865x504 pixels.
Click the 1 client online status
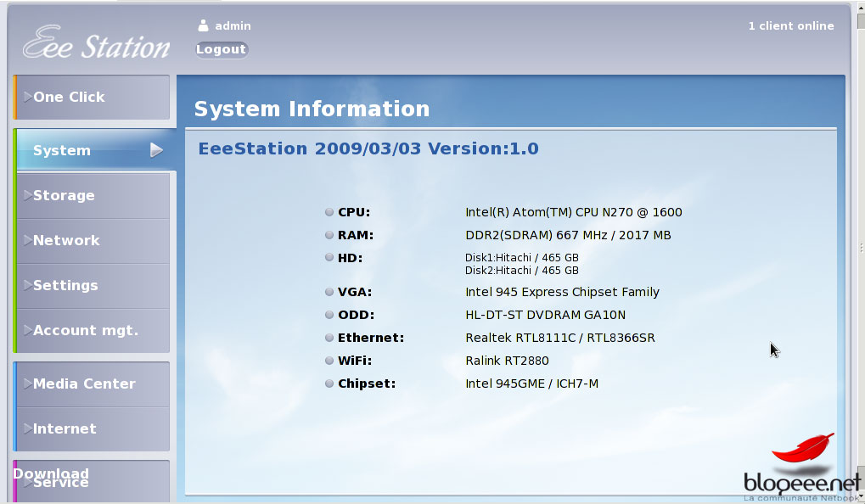(790, 26)
